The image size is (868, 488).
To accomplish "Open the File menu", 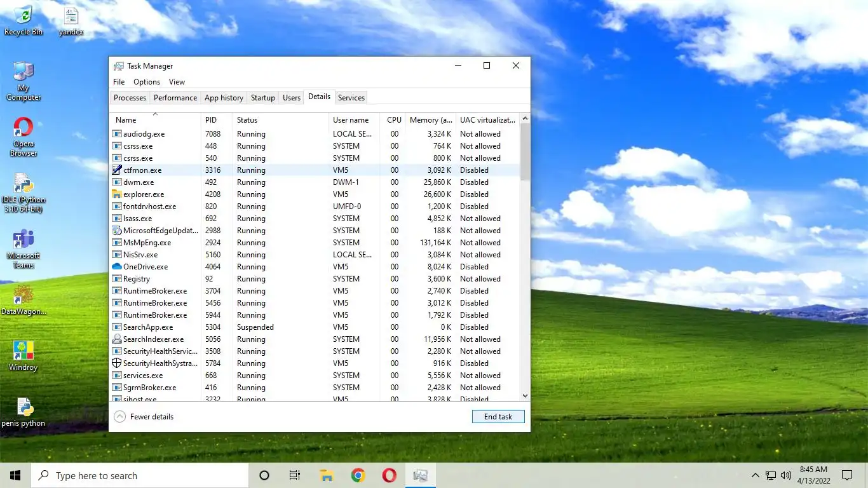I will 119,82.
